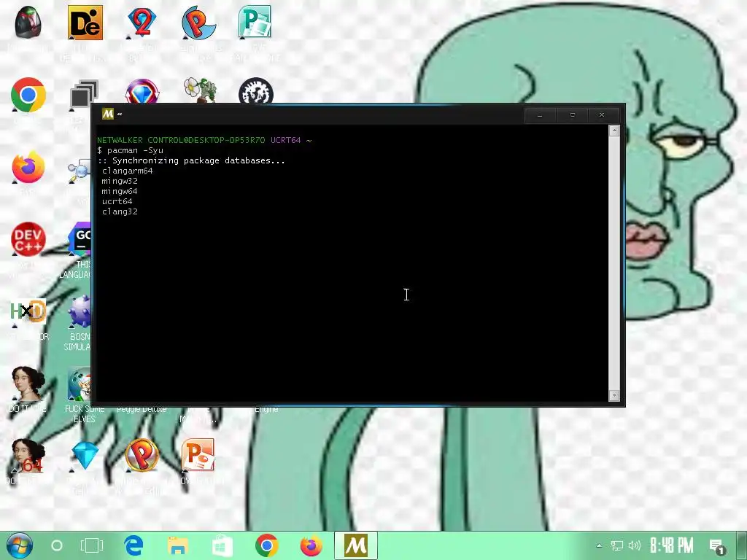The image size is (747, 560).
Task: Close the MSYS2 terminal window
Action: coord(603,115)
